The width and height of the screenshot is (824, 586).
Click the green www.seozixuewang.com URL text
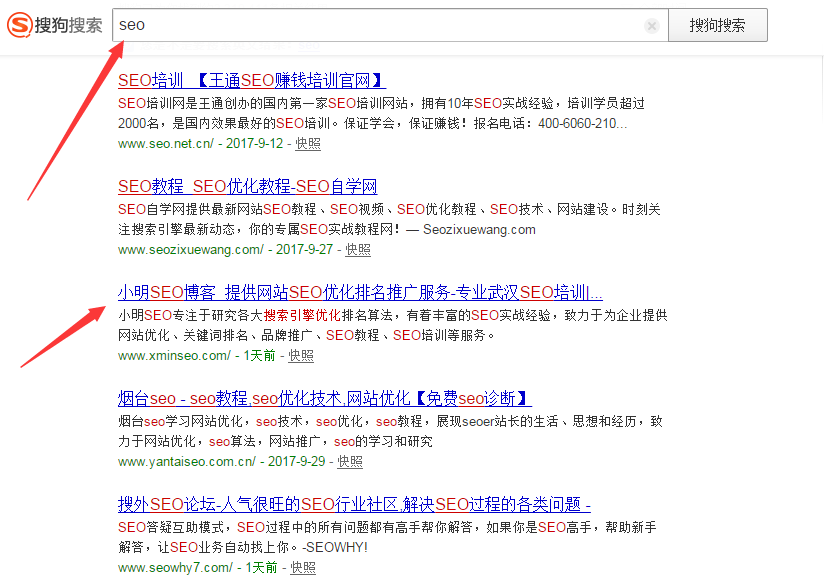(x=190, y=250)
